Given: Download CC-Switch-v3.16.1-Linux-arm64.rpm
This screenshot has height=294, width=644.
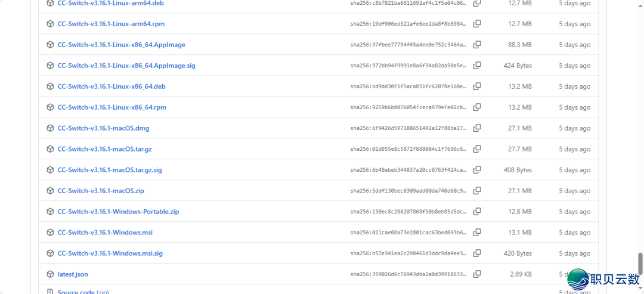Looking at the screenshot, I should click(111, 24).
